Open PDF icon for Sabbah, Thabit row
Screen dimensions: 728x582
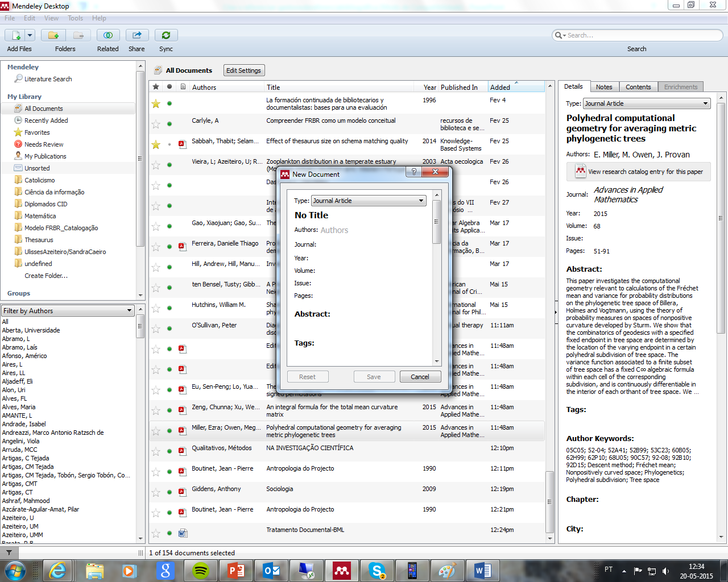pos(183,144)
